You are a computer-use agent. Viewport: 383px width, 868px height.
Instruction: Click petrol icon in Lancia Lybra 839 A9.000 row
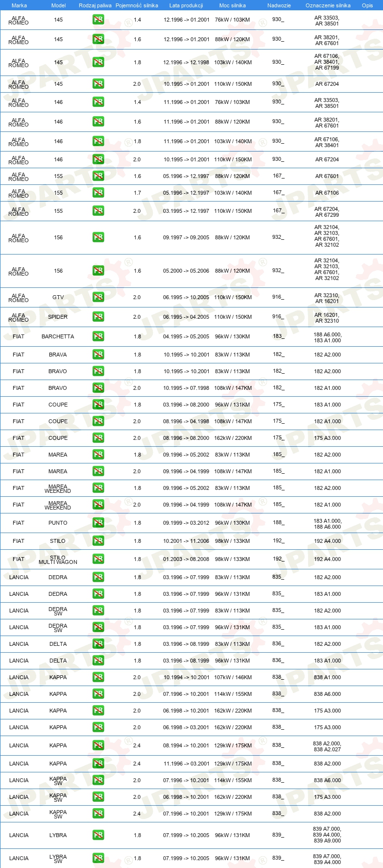coord(98,835)
